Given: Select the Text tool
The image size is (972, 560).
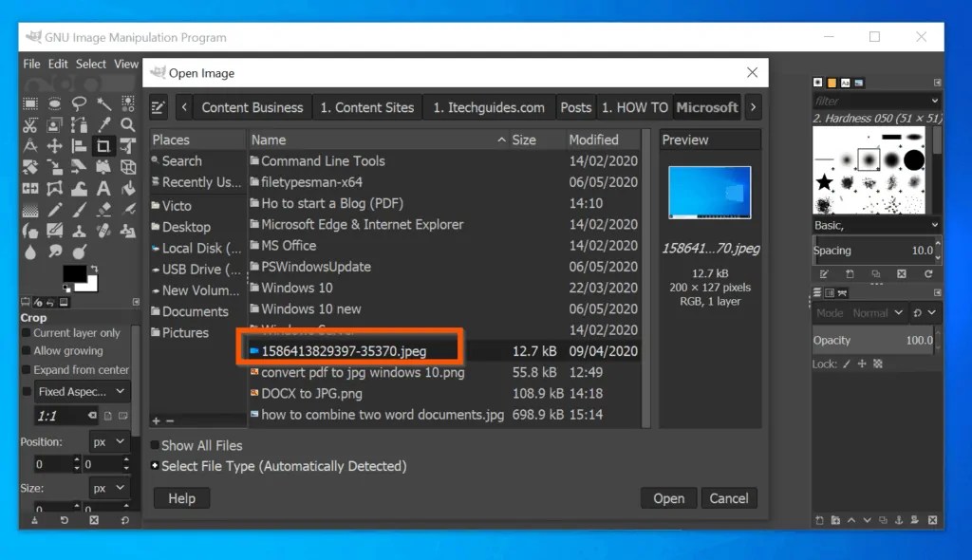Looking at the screenshot, I should 103,187.
